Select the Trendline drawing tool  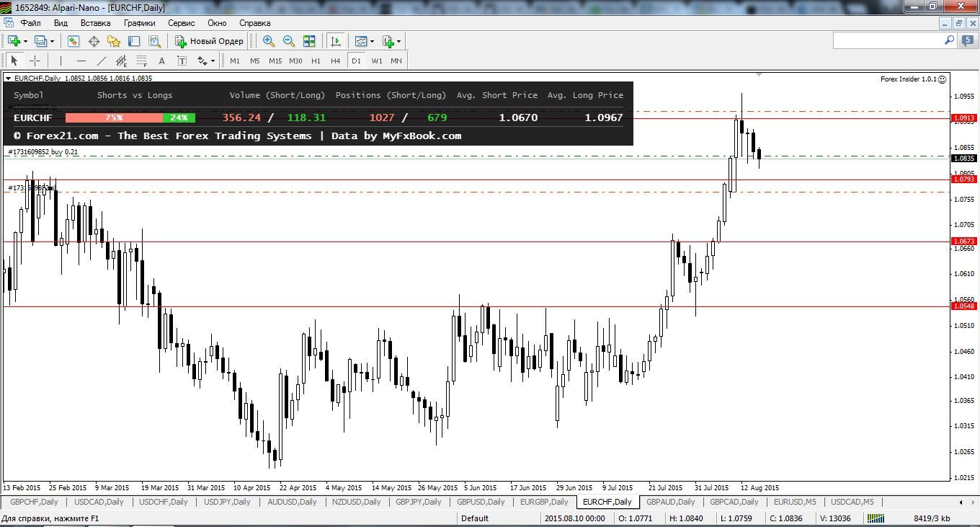[x=101, y=61]
